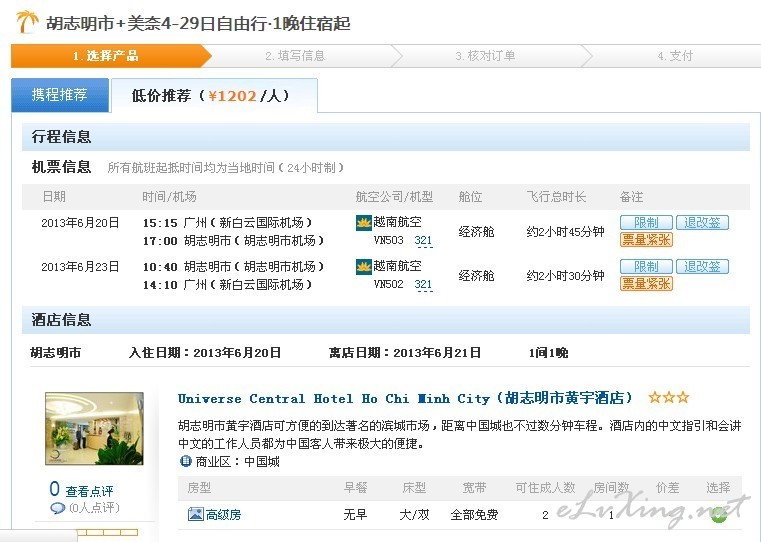Image resolution: width=761 pixels, height=542 pixels.
Task: Click the 航空公司/机型 column header
Action: tap(394, 197)
